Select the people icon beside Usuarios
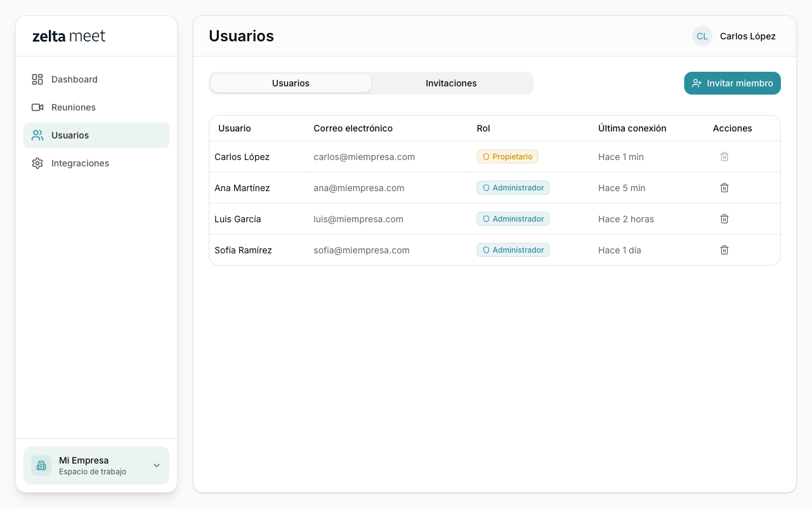 coord(37,135)
